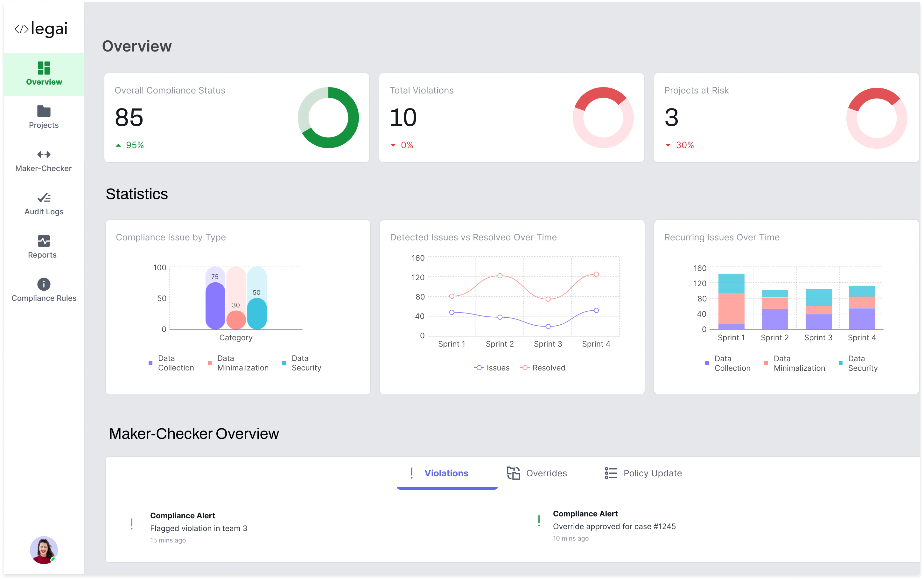Open the Projects folder icon
The image size is (924, 580).
tap(44, 111)
